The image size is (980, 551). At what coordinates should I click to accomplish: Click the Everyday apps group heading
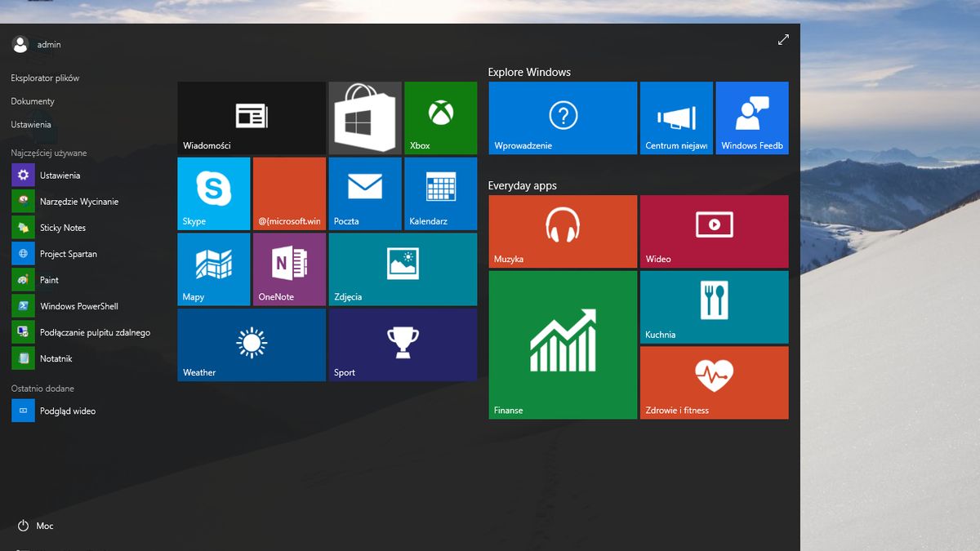[522, 185]
